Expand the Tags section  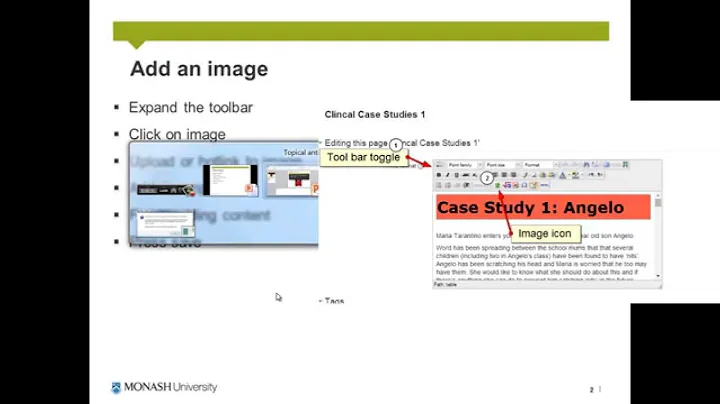coord(332,301)
